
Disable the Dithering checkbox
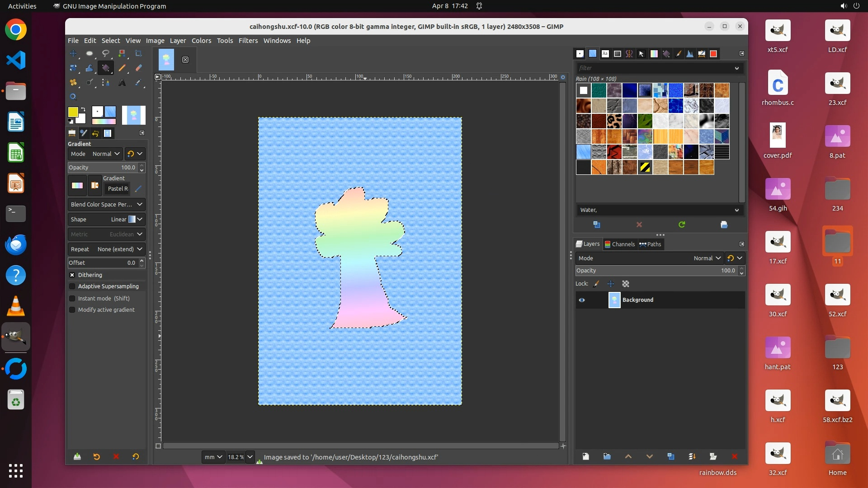coord(72,275)
